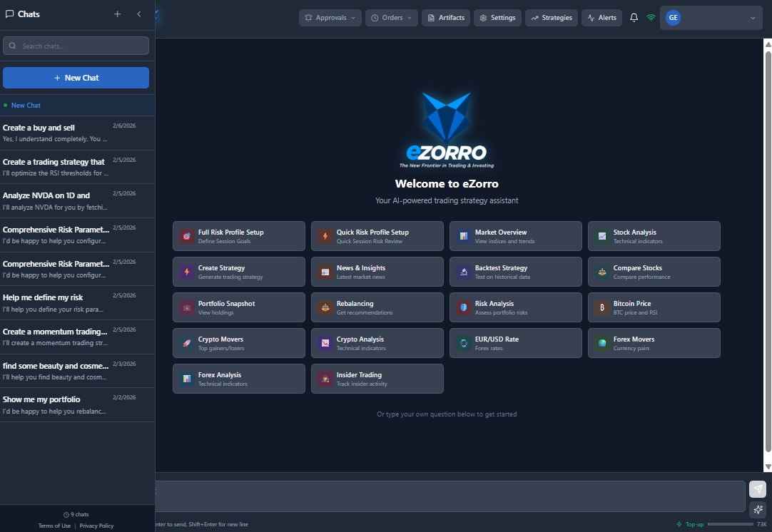Click the Search chats input field
Viewport: 772px width, 532px height.
point(76,46)
